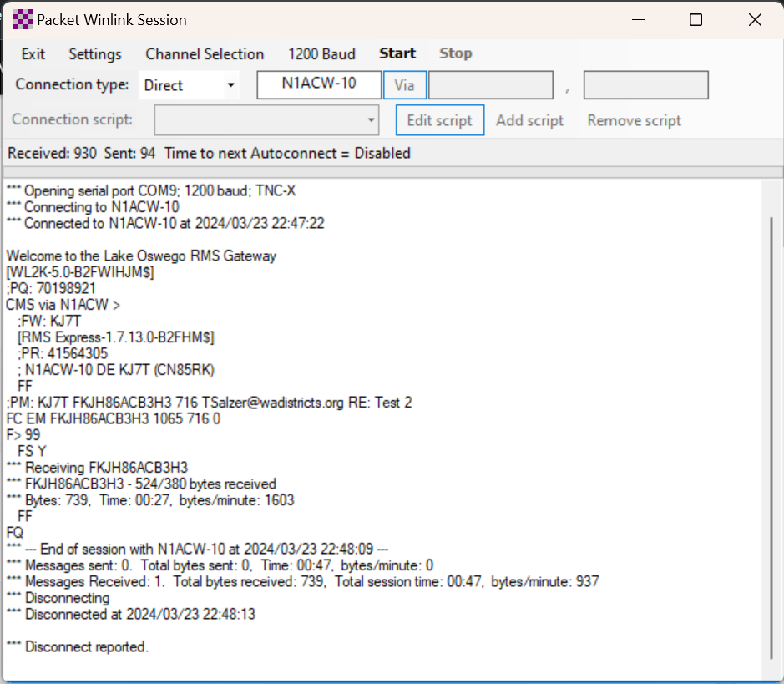Open the Exit menu
The image size is (784, 684).
pyautogui.click(x=33, y=54)
